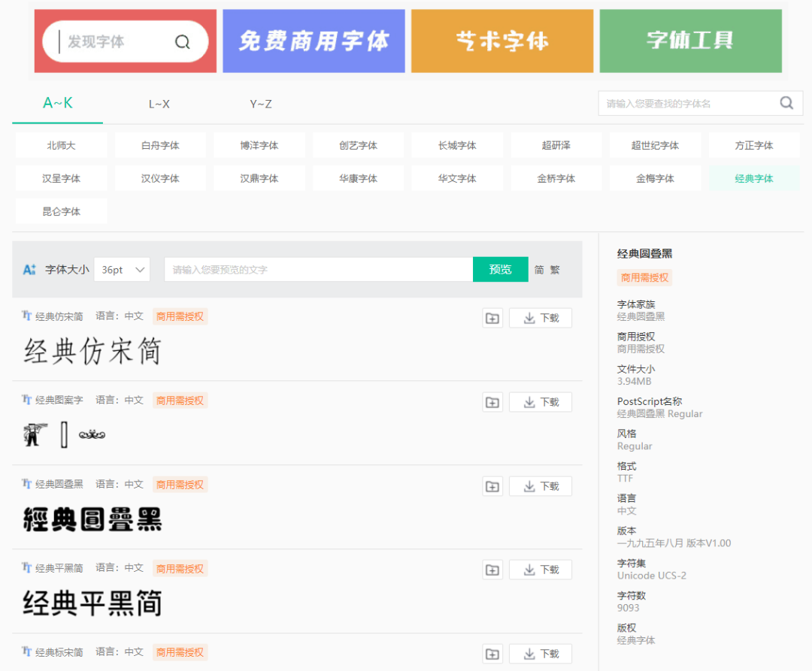Image resolution: width=812 pixels, height=671 pixels.
Task: Switch to the Y~Z tab
Action: [260, 104]
